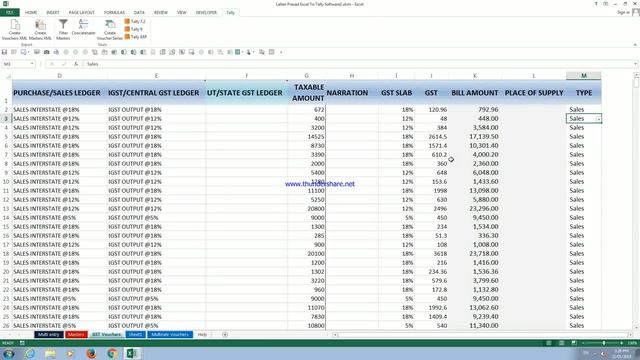Viewport: 640px width, 360px height.
Task: Click Create Vouchers XML in Tally ribbon
Action: click(15, 30)
